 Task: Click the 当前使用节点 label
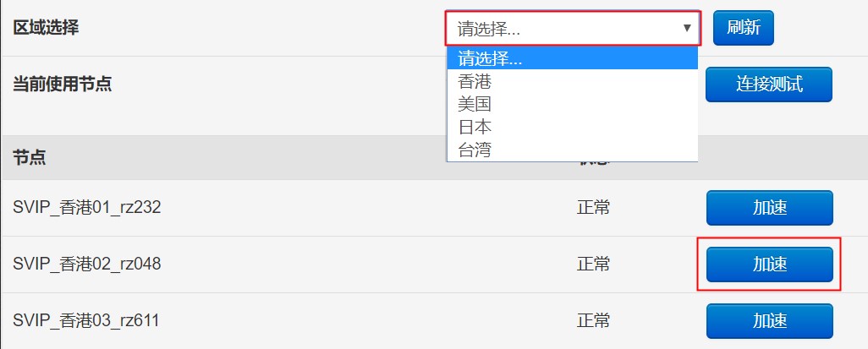pyautogui.click(x=62, y=85)
